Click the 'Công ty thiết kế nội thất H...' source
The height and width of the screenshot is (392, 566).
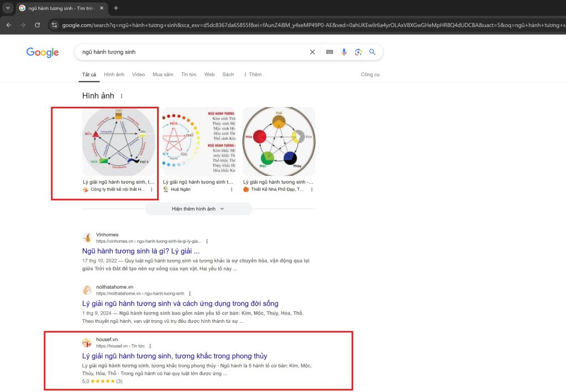coord(118,189)
